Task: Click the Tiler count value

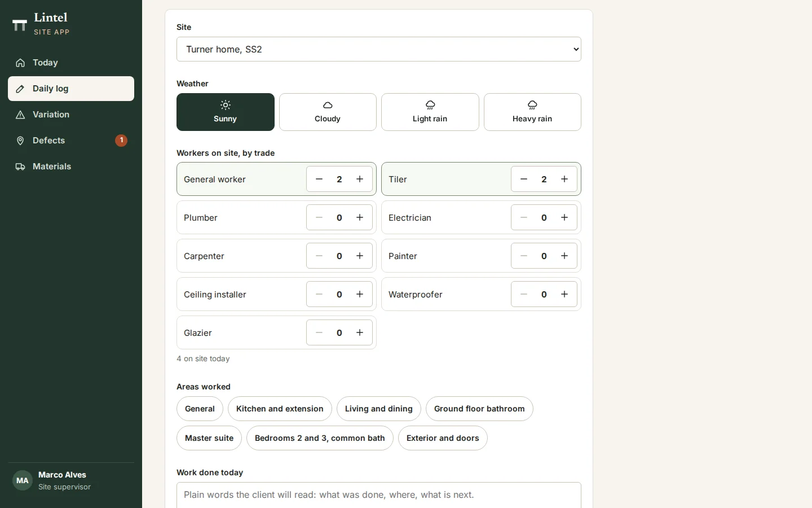Action: point(544,179)
